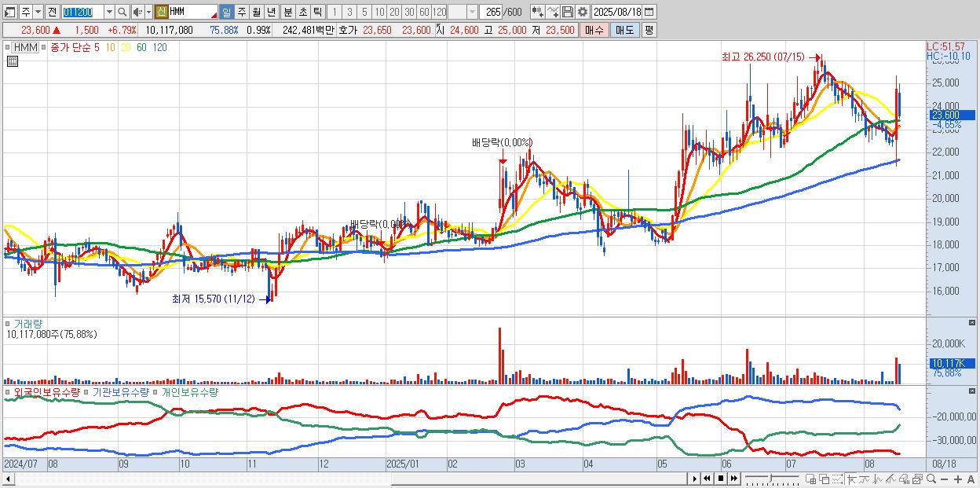Select interval 30 button
The height and width of the screenshot is (488, 980).
[409, 12]
